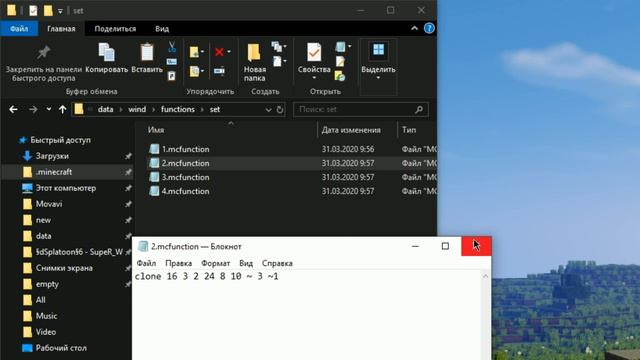Click data in the address breadcrumb
Image resolution: width=640 pixels, height=360 pixels.
point(105,109)
